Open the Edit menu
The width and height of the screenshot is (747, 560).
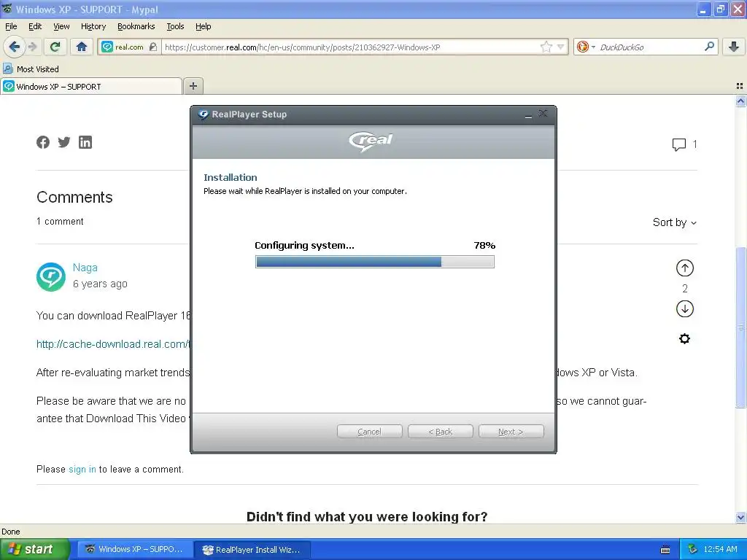(x=35, y=26)
